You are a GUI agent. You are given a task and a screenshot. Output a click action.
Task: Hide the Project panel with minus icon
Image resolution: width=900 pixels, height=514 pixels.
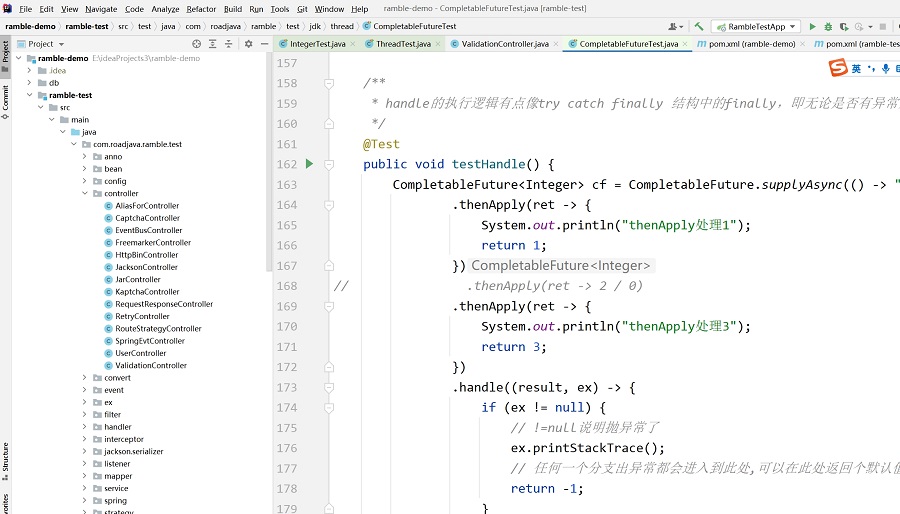(x=265, y=44)
